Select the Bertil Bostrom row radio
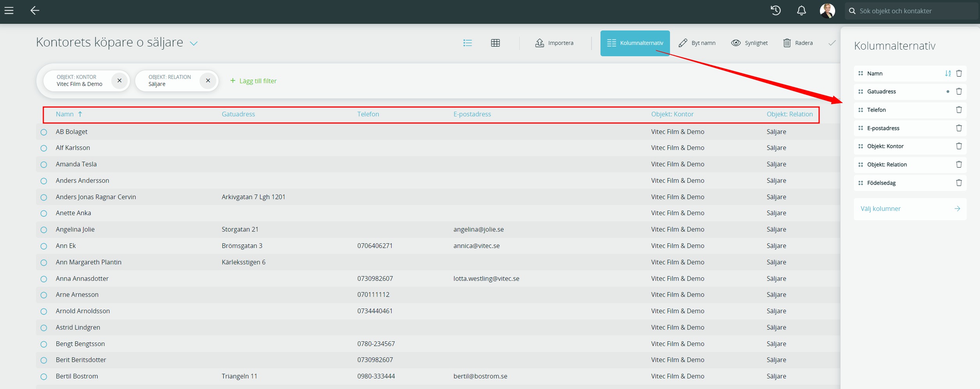The image size is (980, 389). [x=44, y=377]
